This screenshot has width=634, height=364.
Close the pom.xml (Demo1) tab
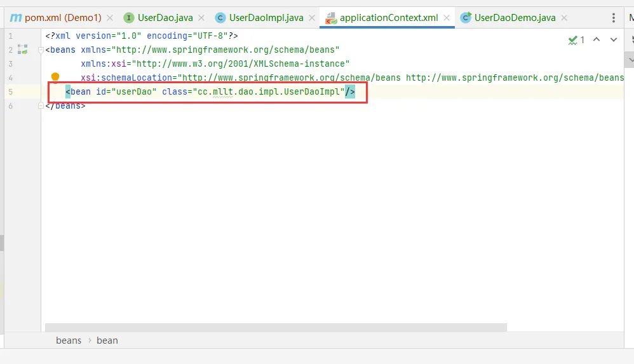[x=109, y=18]
